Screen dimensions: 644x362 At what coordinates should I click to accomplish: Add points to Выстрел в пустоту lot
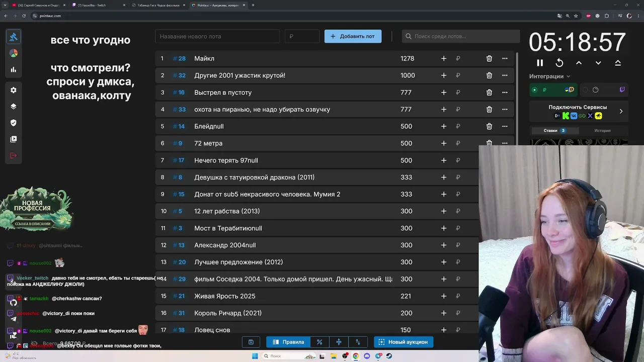point(444,93)
